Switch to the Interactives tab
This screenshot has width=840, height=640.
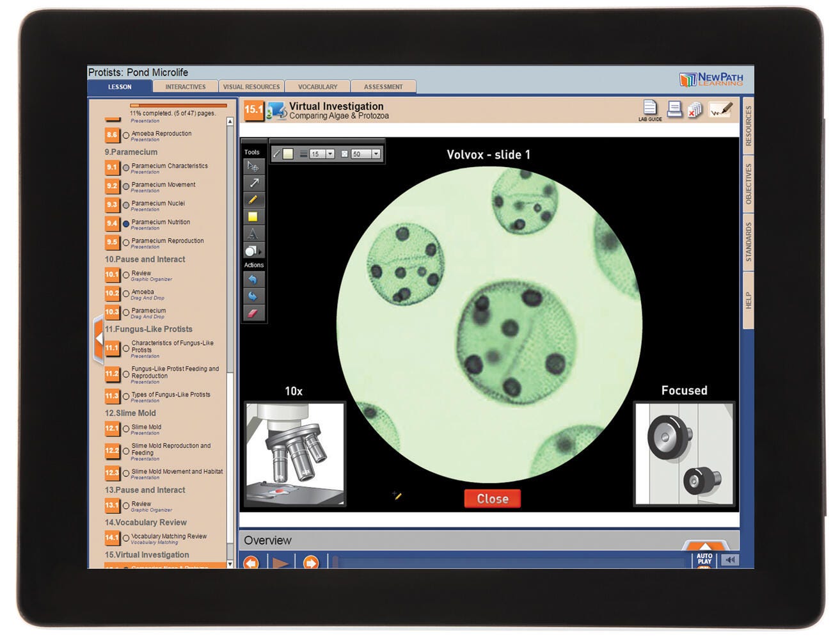pyautogui.click(x=186, y=87)
